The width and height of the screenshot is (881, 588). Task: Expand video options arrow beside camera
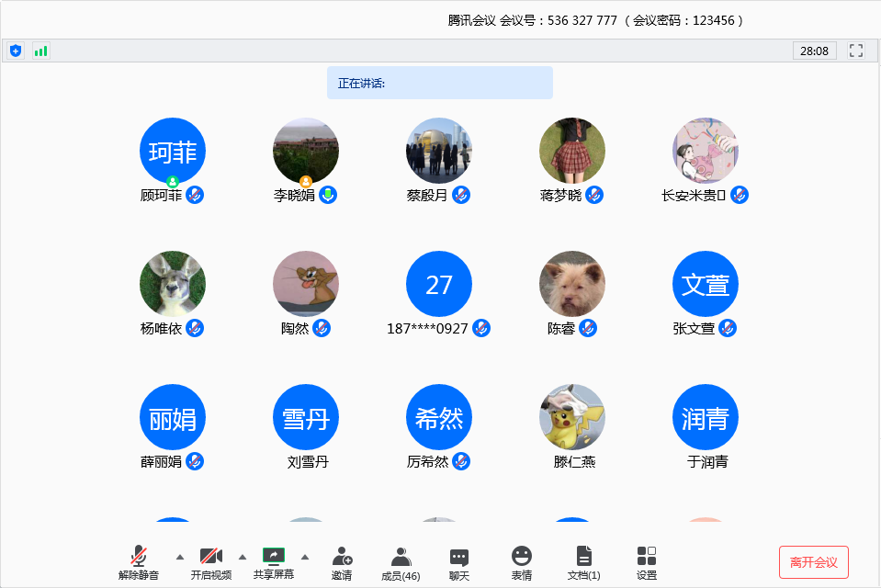[243, 557]
